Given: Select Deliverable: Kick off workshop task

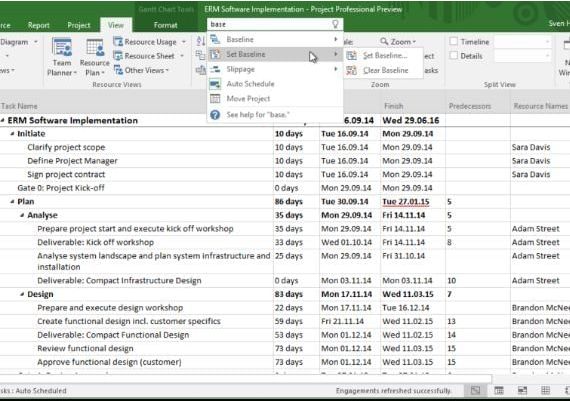Looking at the screenshot, I should point(95,242).
